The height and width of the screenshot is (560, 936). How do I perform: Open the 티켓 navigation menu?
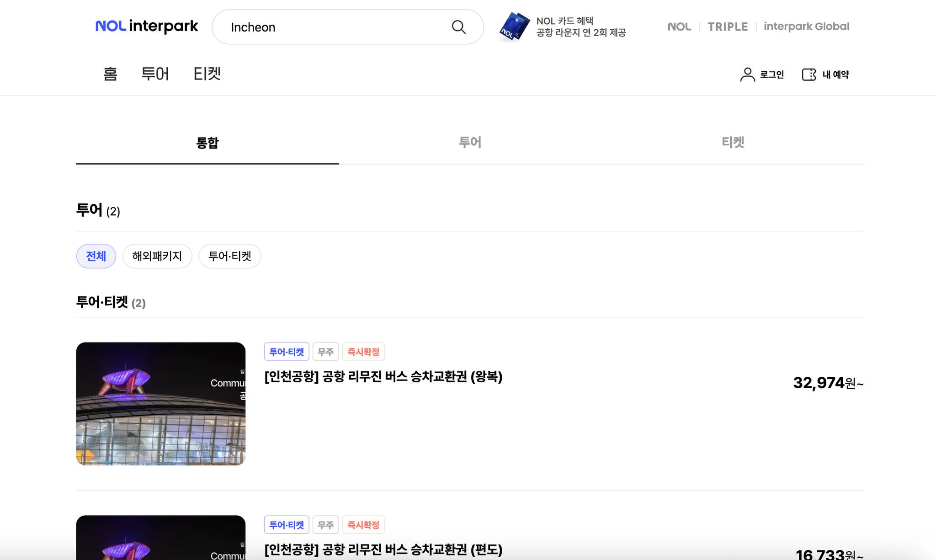click(x=207, y=74)
